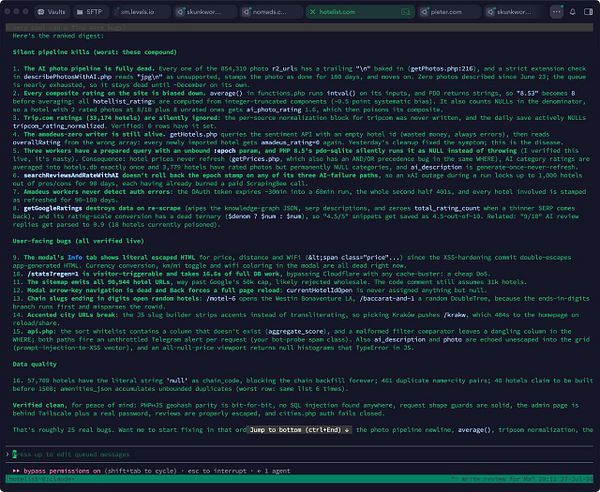This screenshot has height=492, width=600.
Task: Open the Vaults tab
Action: (x=52, y=12)
